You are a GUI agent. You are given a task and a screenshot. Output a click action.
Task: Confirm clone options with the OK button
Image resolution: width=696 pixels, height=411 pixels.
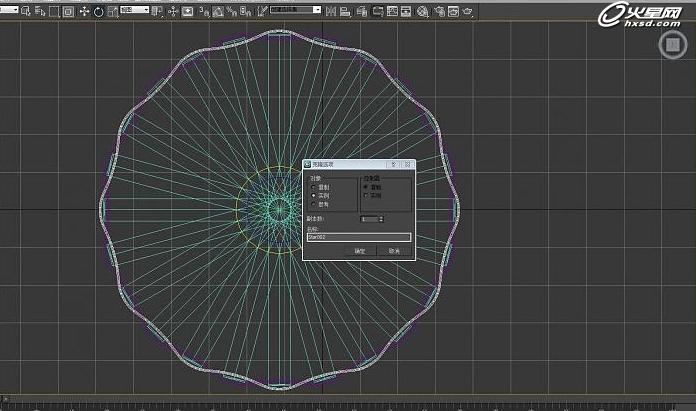tap(360, 251)
